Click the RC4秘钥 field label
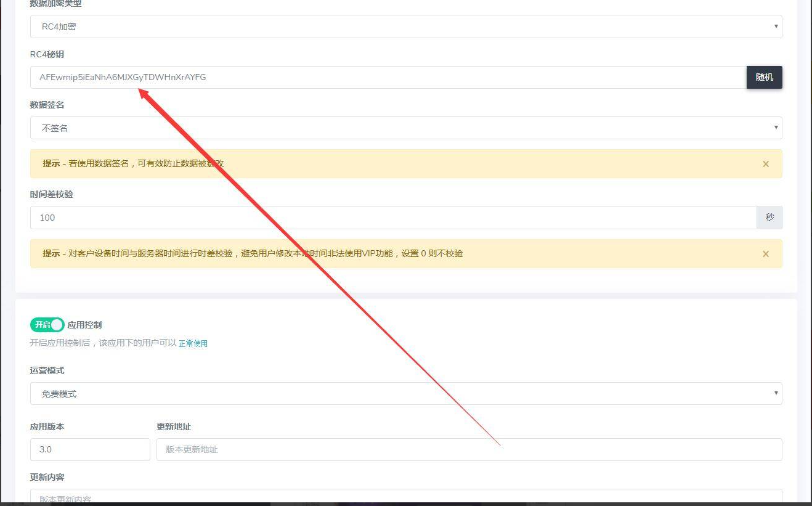812x506 pixels. point(47,54)
